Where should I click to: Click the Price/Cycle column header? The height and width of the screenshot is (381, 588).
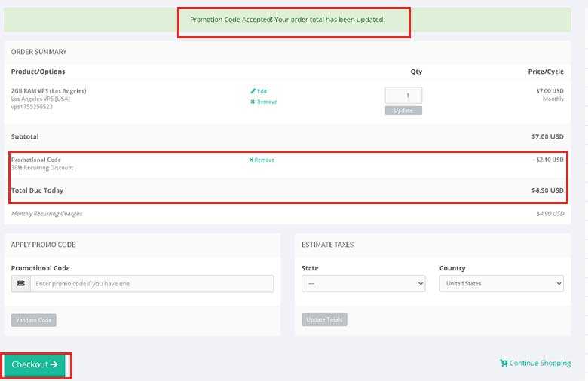(546, 72)
